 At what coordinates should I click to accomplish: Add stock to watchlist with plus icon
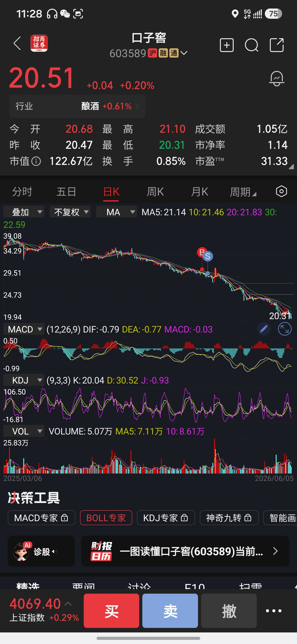coord(226,45)
